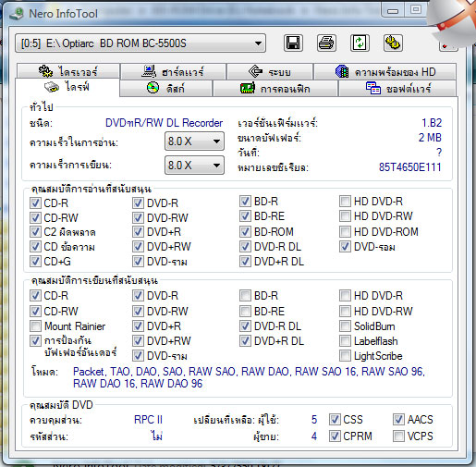
Task: Toggle LightScribe write checkbox
Action: coord(345,356)
